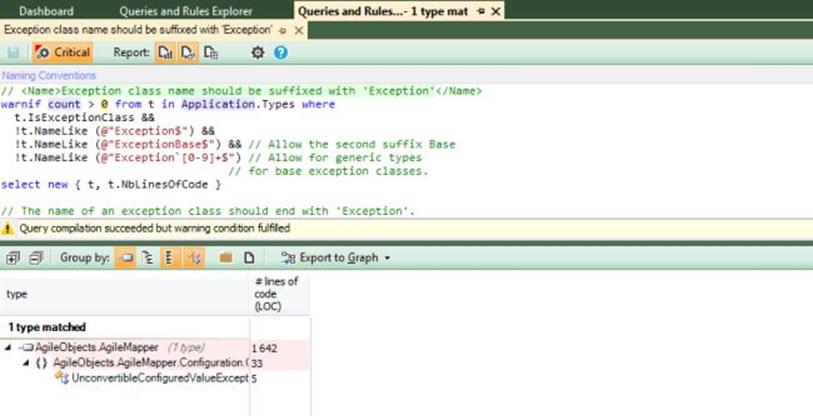The image size is (813, 416).
Task: Switch to Queries and Rules Explorer tab
Action: point(186,11)
